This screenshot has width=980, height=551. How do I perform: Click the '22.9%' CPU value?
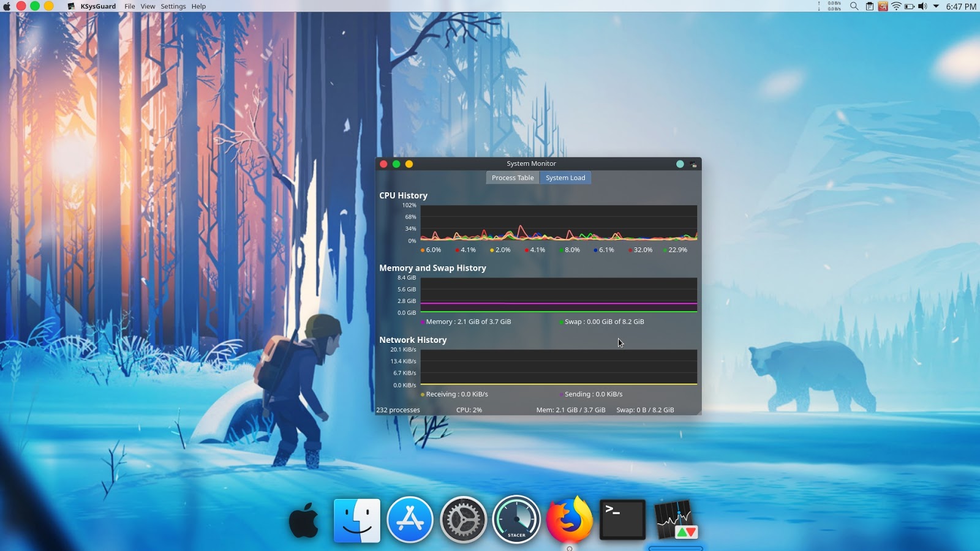[x=678, y=250]
